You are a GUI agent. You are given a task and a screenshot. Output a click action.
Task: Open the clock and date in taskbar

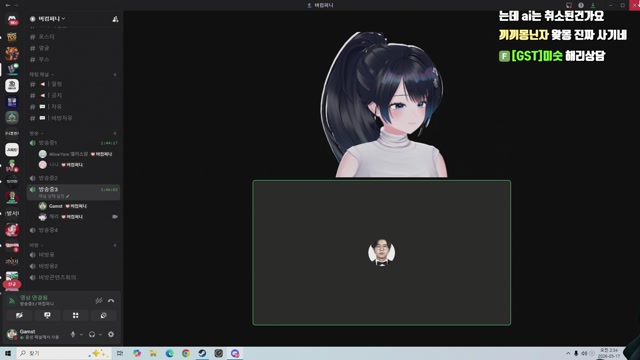pyautogui.click(x=609, y=353)
